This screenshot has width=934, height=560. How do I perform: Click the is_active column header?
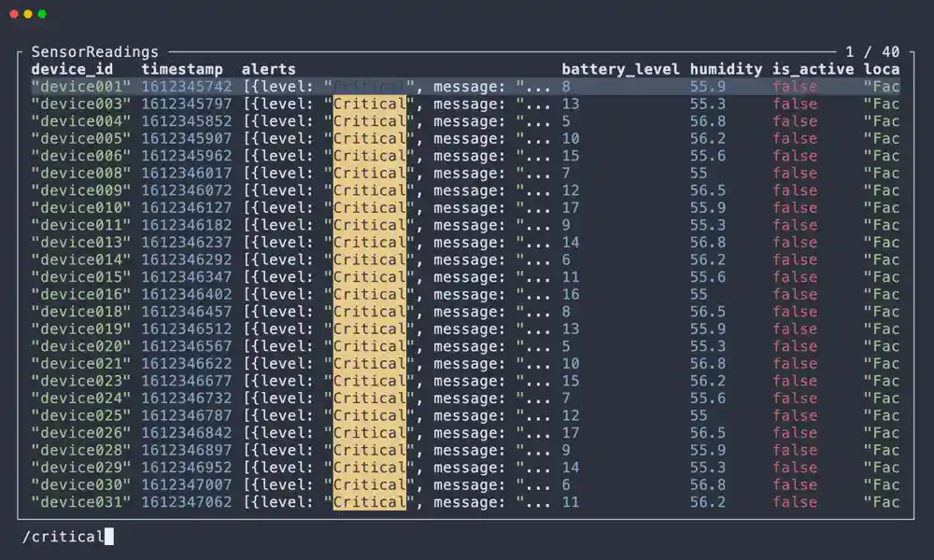point(814,69)
